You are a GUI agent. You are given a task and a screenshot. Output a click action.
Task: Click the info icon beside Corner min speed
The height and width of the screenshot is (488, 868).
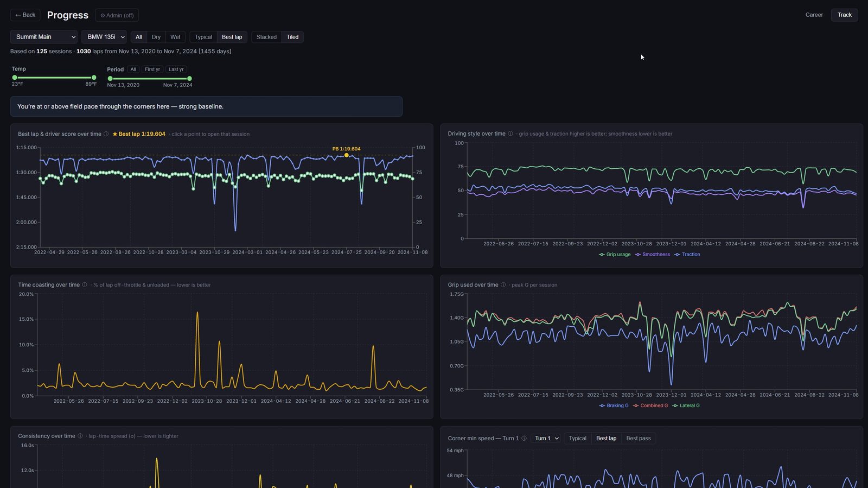(524, 438)
